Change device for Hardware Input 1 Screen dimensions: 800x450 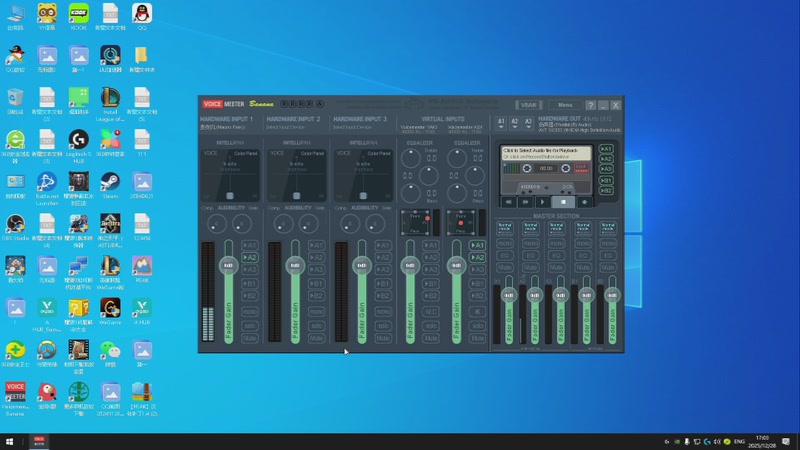(223, 127)
